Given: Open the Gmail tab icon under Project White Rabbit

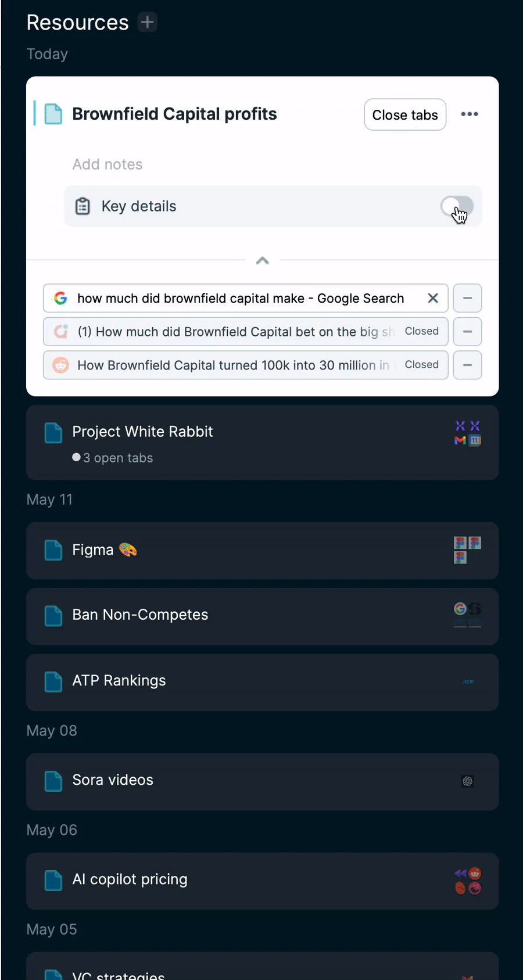Looking at the screenshot, I should [x=460, y=440].
